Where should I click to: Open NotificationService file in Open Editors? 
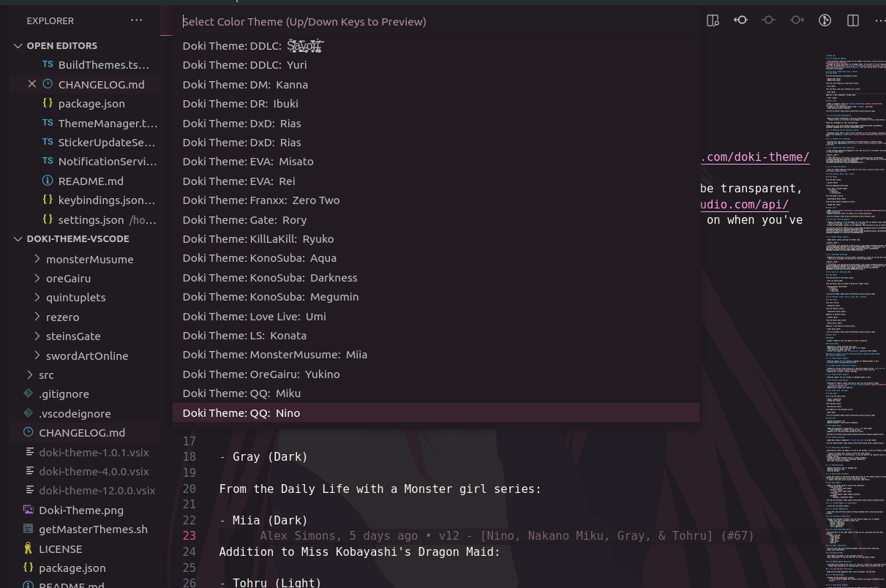108,161
